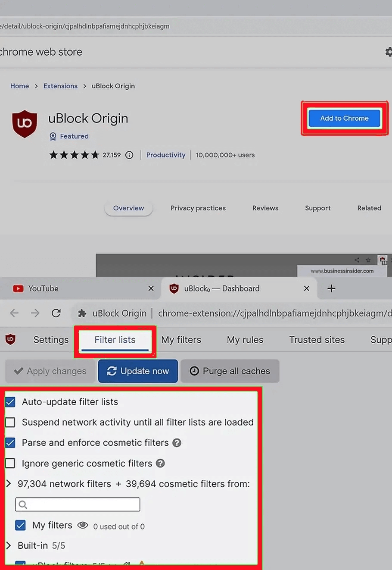Click the uBlock Origin shield logo in the web store
The height and width of the screenshot is (570, 392).
click(x=25, y=124)
